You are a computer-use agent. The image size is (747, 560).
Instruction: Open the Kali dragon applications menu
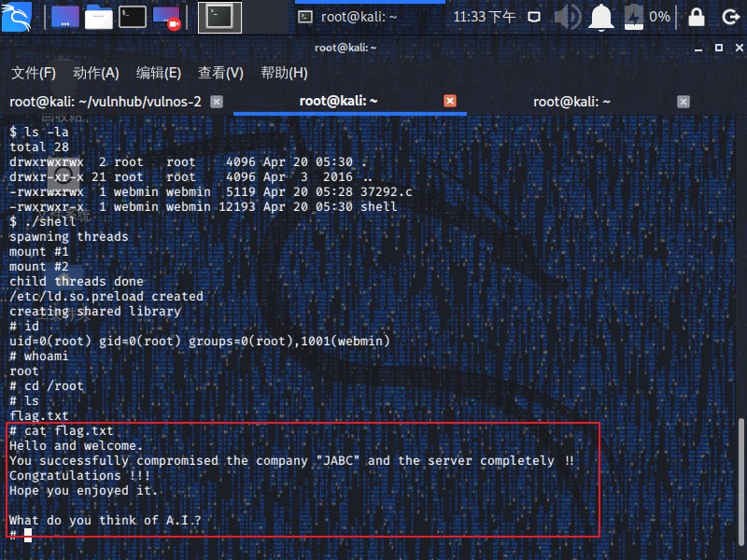pos(16,17)
